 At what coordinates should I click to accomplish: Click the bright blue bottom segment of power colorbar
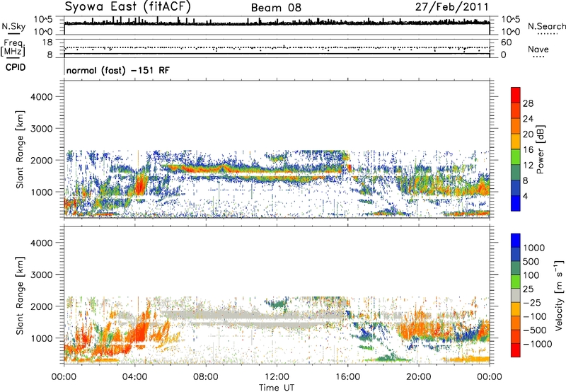(516, 203)
